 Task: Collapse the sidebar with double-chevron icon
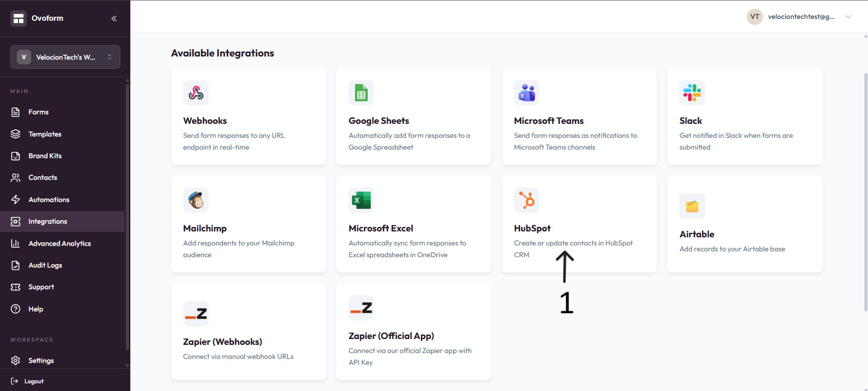(x=114, y=19)
